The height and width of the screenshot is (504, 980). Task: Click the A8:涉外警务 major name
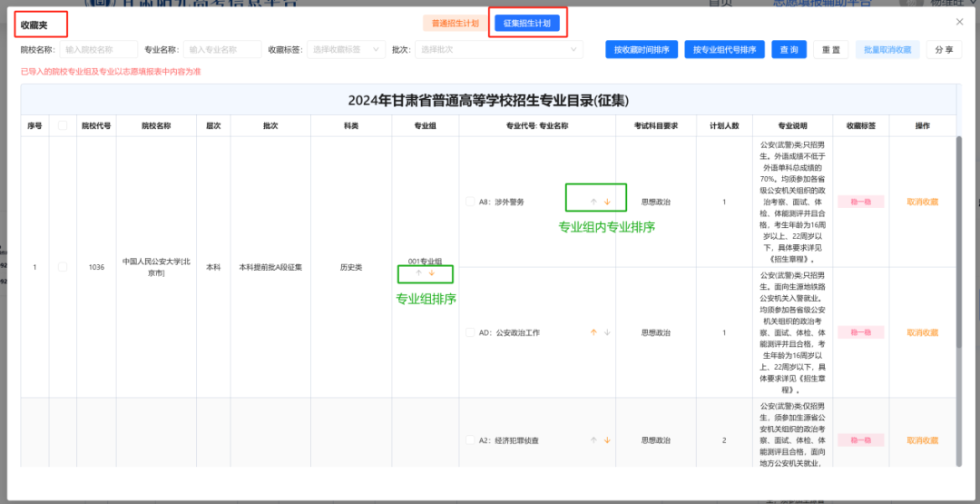coord(501,202)
